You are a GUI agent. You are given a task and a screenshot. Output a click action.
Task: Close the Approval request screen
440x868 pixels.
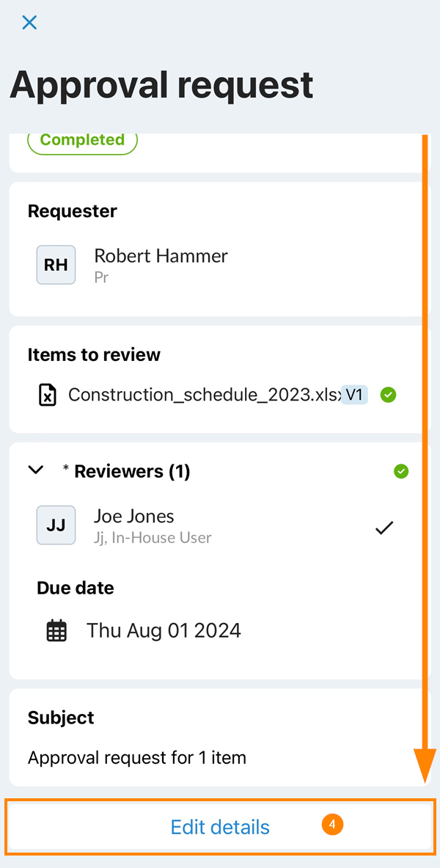point(29,23)
